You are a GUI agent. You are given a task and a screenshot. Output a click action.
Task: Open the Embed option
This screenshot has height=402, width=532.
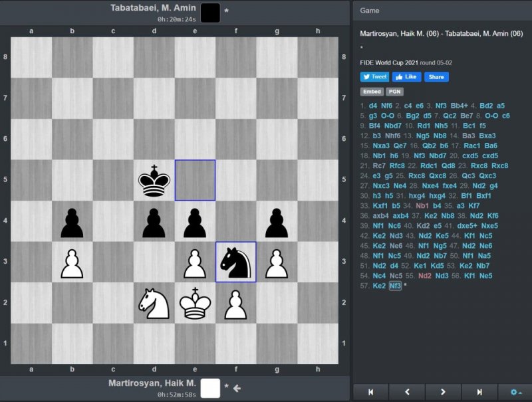click(372, 92)
